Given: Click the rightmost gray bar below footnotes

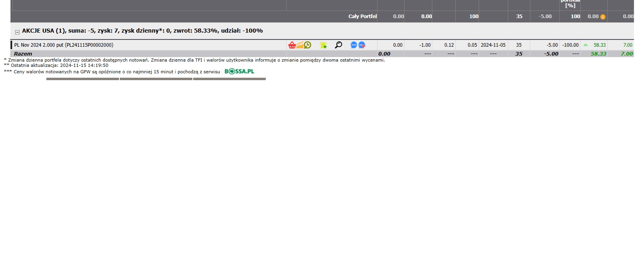Looking at the screenshot, I should pyautogui.click(x=229, y=79).
